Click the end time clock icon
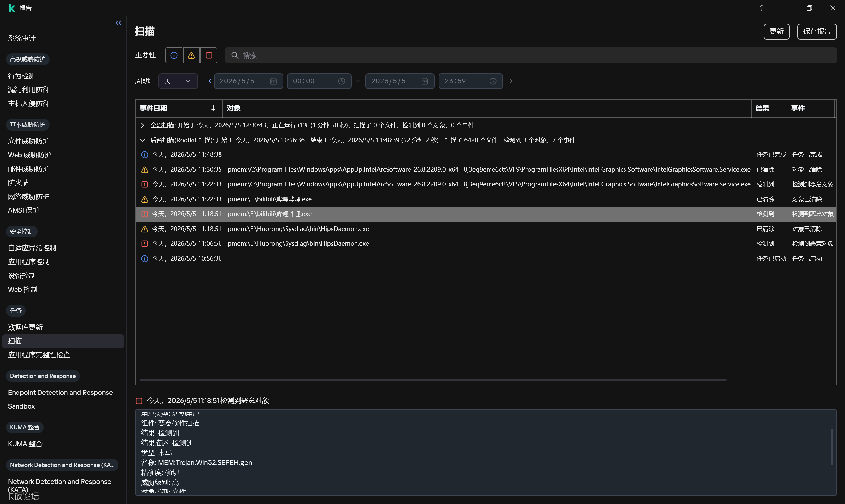The width and height of the screenshot is (845, 504). coord(493,81)
